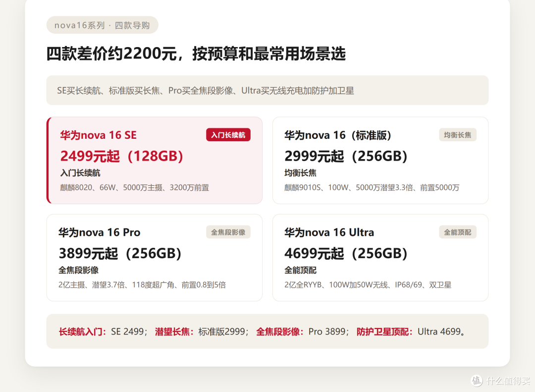Click the footer text 'Pro 3899;'

(x=328, y=332)
